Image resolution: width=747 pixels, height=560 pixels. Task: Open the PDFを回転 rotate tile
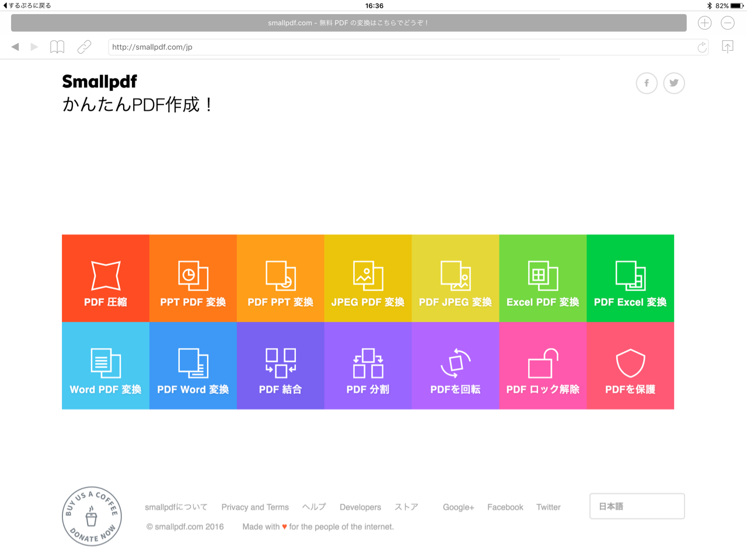coord(456,366)
